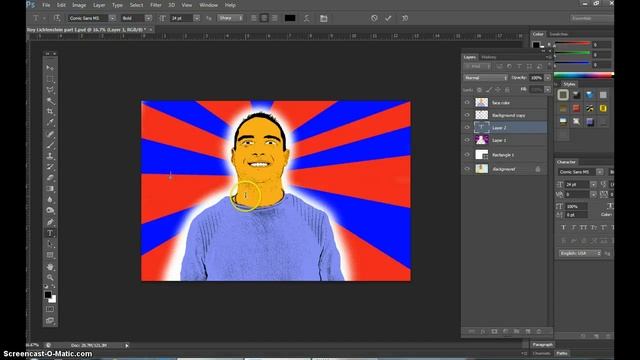Open the text color swatch in options bar
Screen dimensions: 640x360
(290, 18)
